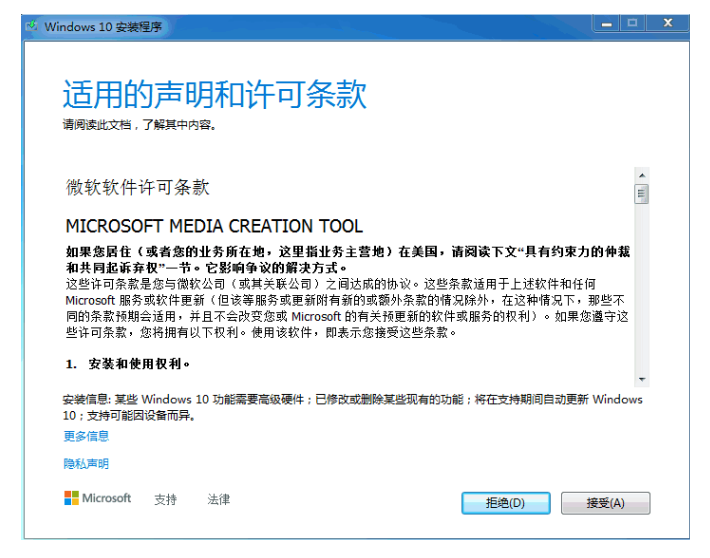The width and height of the screenshot is (710, 558).
Task: Click the 安装信息 notice text above the links
Action: (x=350, y=406)
